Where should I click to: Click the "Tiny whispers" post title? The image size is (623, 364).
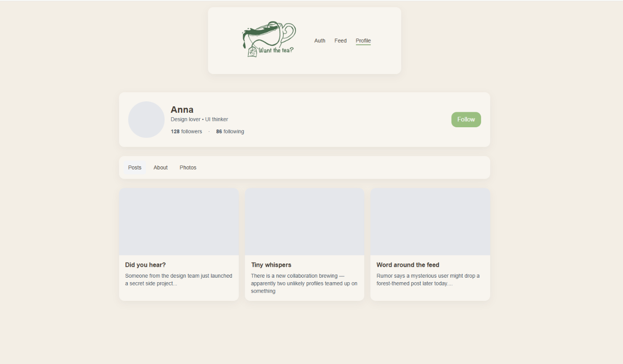[x=271, y=265]
